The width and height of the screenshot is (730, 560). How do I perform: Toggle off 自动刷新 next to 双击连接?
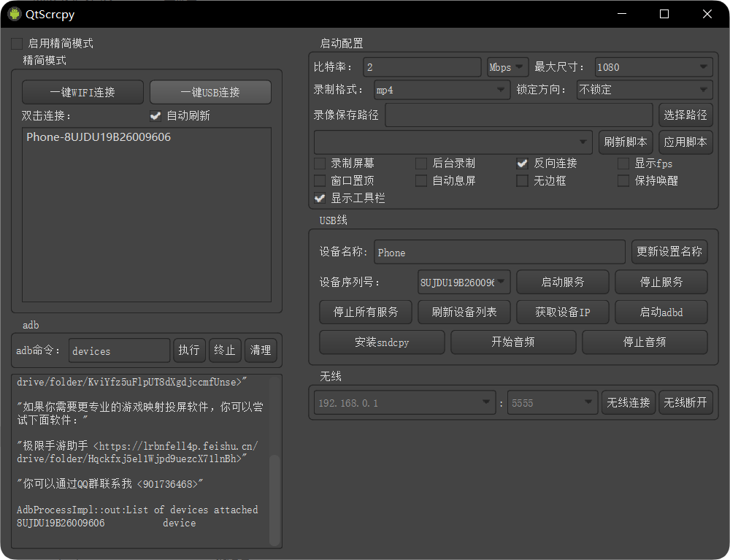[155, 115]
